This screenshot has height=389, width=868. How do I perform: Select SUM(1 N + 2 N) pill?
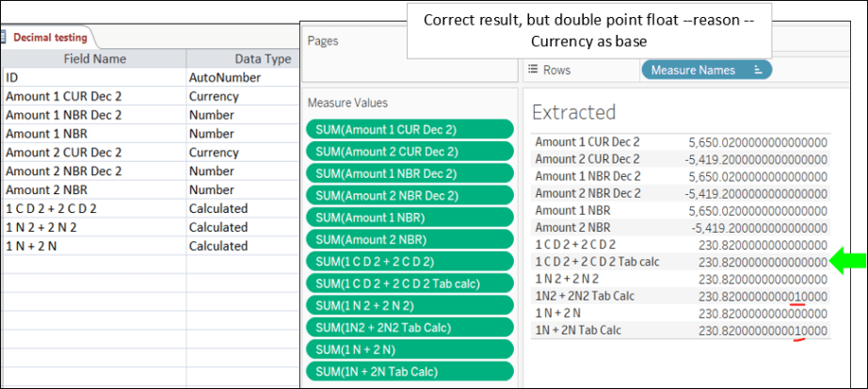click(x=410, y=349)
